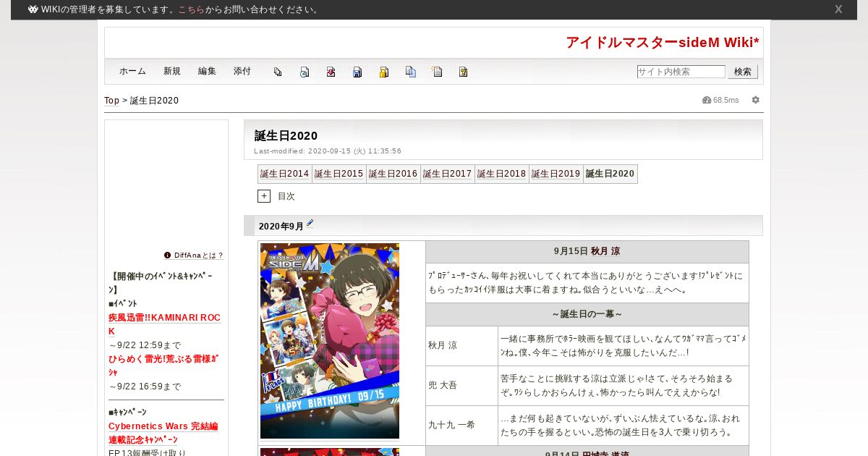Click the reload page icon in toolbar
The width and height of the screenshot is (868, 456).
(x=305, y=72)
